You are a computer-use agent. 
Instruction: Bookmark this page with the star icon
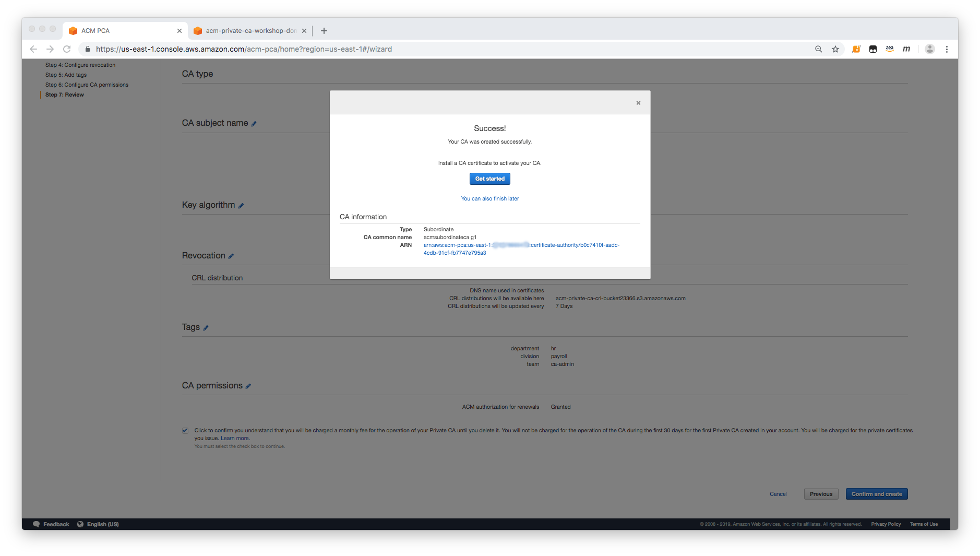click(835, 49)
